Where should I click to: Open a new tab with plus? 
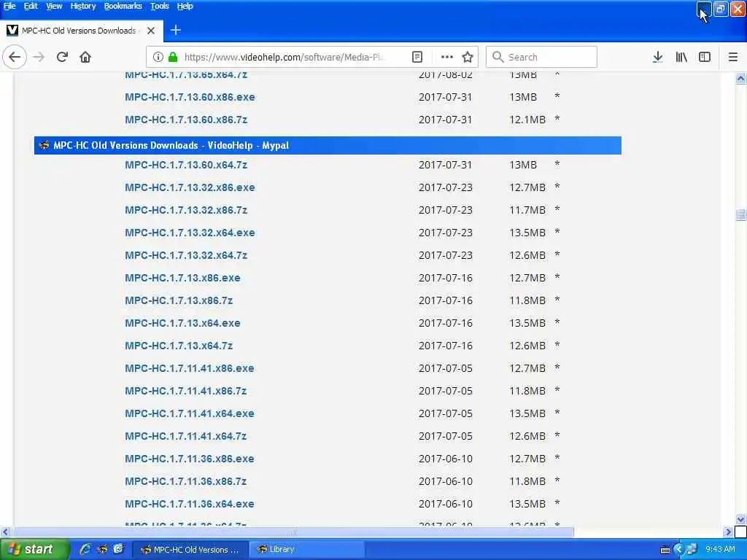[176, 30]
